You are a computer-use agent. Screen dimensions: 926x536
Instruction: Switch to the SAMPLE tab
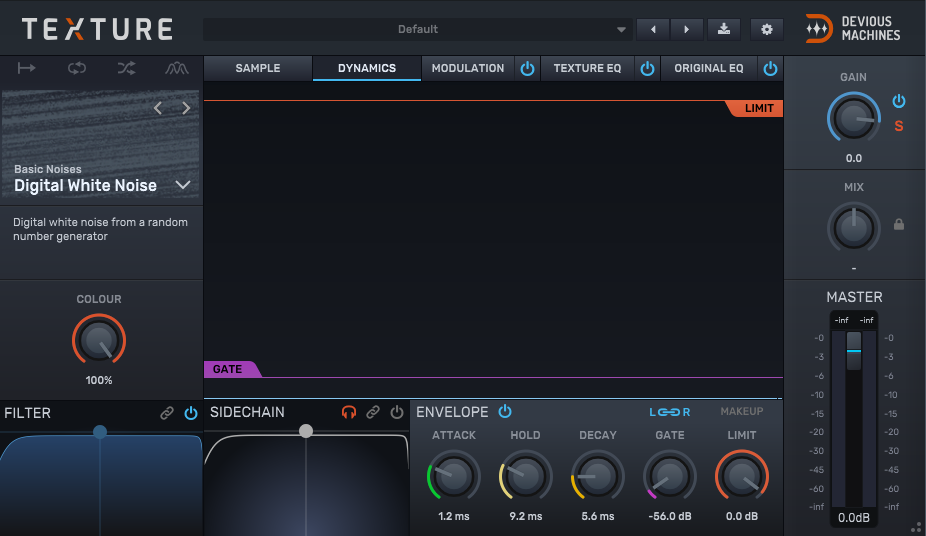258,68
